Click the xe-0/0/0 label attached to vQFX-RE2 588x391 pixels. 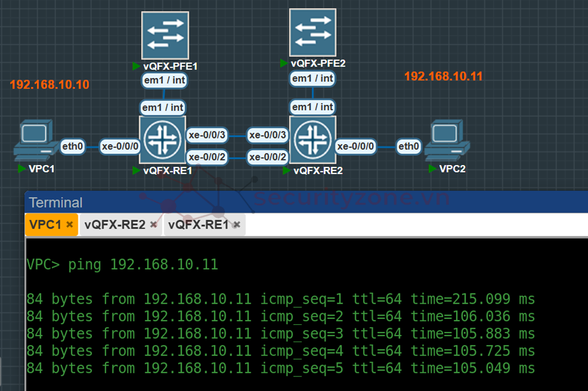coord(356,146)
